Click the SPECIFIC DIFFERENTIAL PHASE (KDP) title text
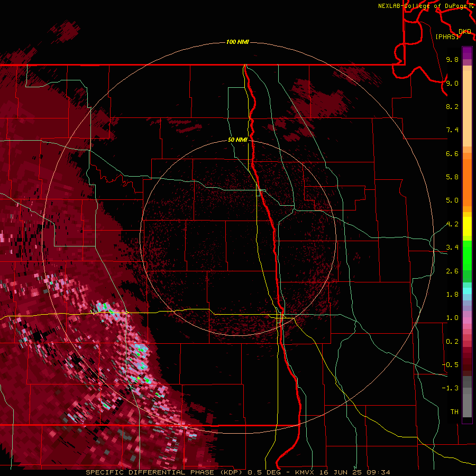Screen dimensions: 476x476 click(x=166, y=472)
